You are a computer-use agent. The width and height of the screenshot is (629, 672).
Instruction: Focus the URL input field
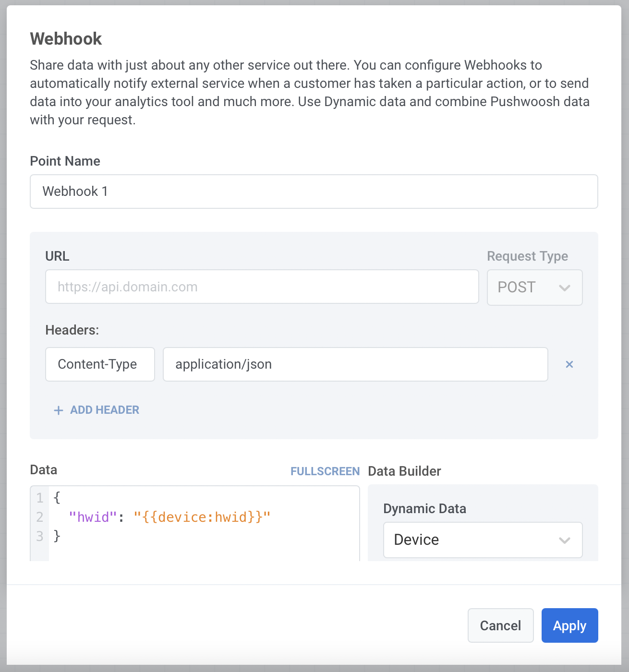(x=262, y=287)
